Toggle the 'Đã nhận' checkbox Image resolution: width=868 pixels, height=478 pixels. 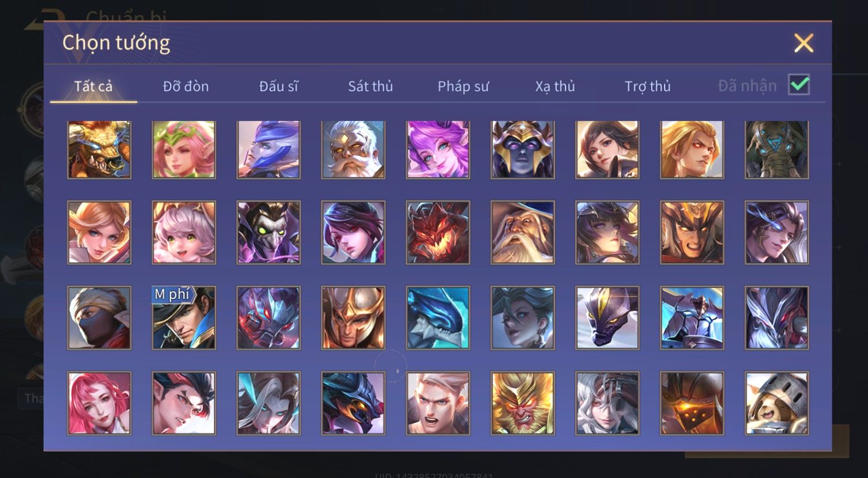(x=799, y=85)
